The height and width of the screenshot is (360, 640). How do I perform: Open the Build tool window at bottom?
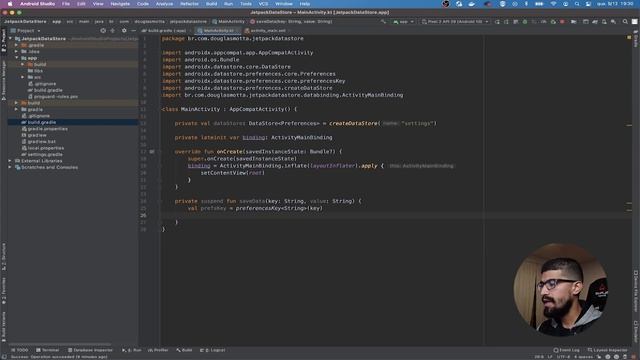(x=184, y=350)
